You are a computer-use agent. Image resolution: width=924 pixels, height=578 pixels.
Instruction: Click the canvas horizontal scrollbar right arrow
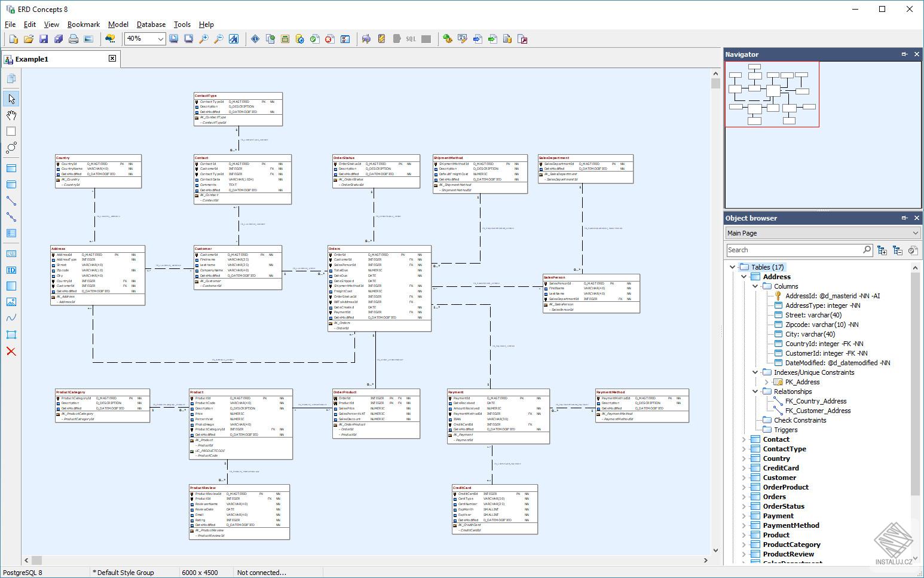point(706,561)
